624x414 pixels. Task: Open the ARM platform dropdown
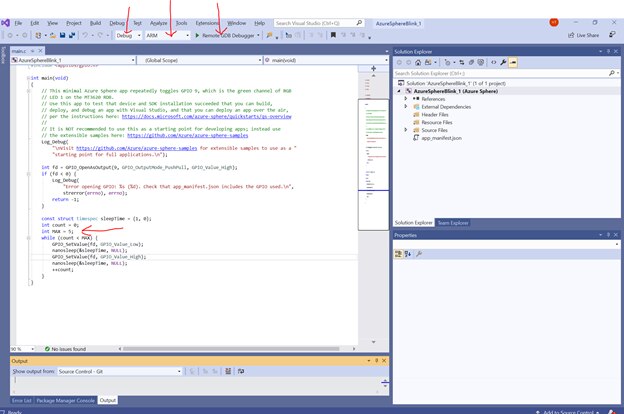pyautogui.click(x=166, y=35)
